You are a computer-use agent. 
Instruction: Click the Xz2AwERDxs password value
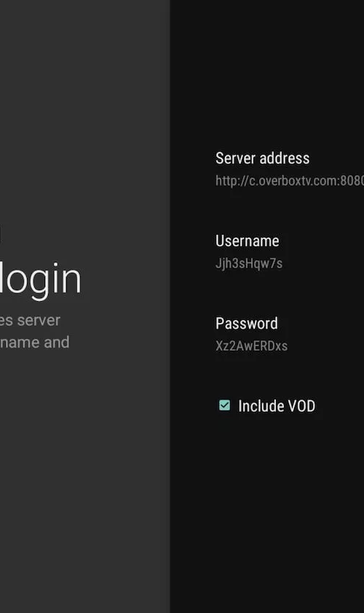click(x=251, y=345)
